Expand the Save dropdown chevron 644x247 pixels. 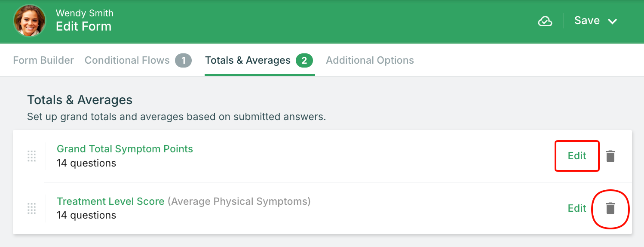613,22
